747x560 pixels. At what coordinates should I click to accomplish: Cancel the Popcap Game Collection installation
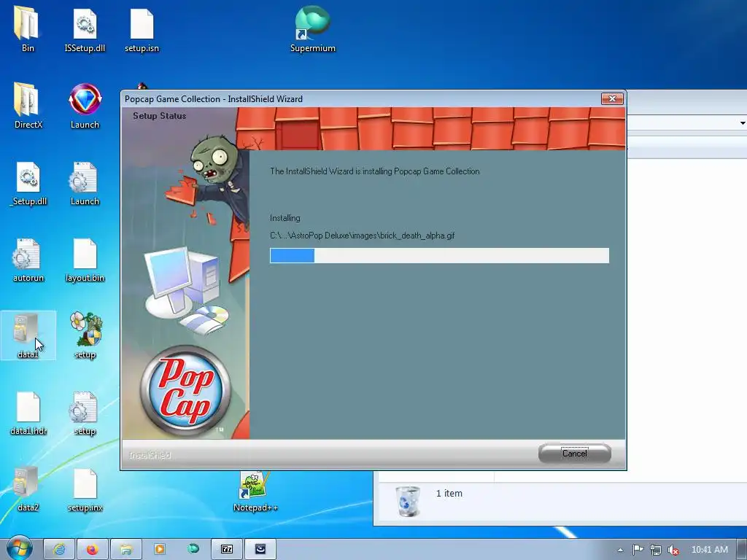(x=575, y=454)
